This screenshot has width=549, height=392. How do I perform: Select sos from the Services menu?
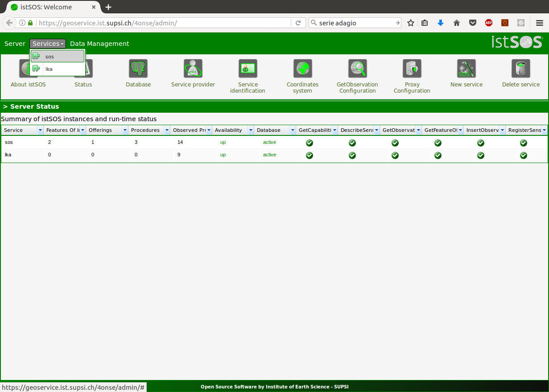pos(57,57)
